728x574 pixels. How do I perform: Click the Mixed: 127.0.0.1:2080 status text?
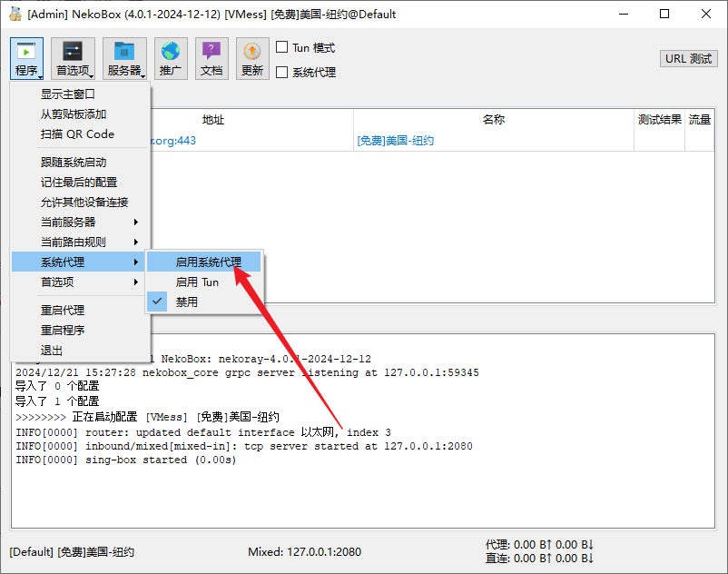305,551
